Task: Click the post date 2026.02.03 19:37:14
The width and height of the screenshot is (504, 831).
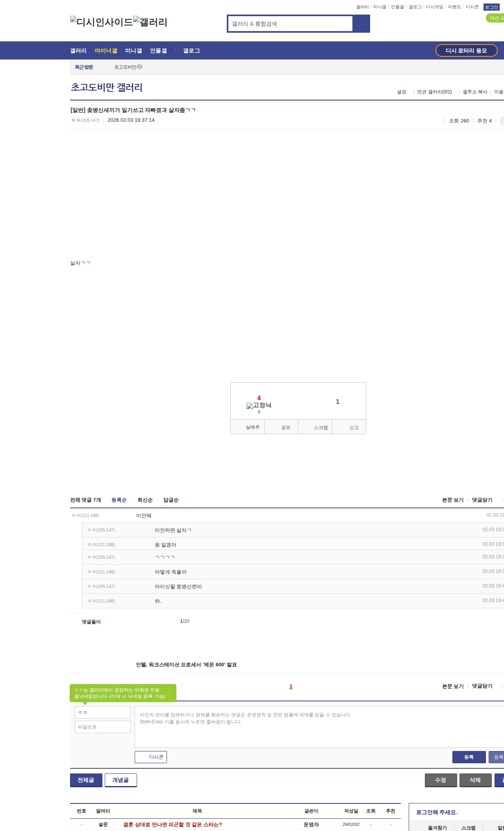Action: point(131,120)
